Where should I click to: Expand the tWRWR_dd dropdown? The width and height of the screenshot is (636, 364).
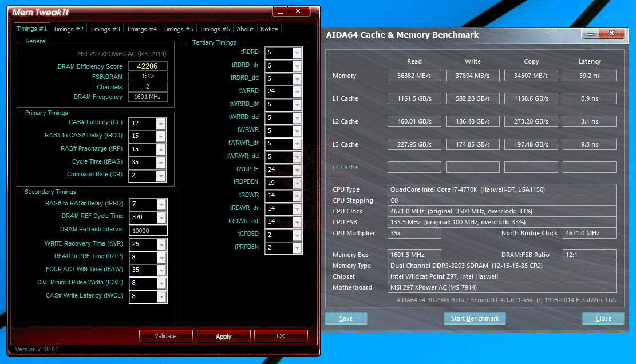click(297, 156)
